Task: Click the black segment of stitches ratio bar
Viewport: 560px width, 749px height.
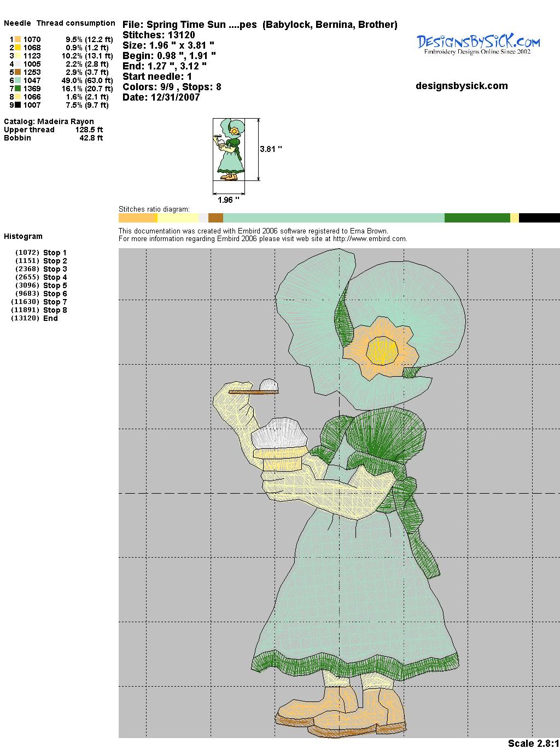Action: pos(539,218)
